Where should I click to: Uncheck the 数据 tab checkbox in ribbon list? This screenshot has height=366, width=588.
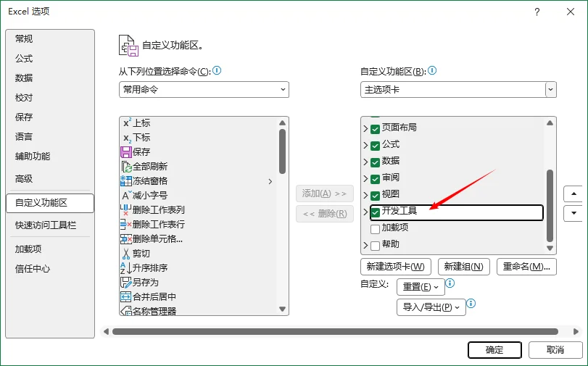pyautogui.click(x=375, y=162)
